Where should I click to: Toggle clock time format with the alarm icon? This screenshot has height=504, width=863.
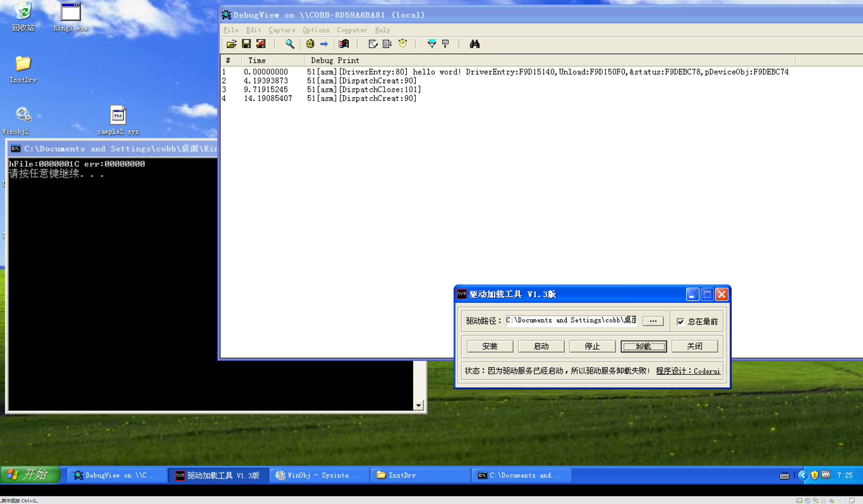click(403, 44)
